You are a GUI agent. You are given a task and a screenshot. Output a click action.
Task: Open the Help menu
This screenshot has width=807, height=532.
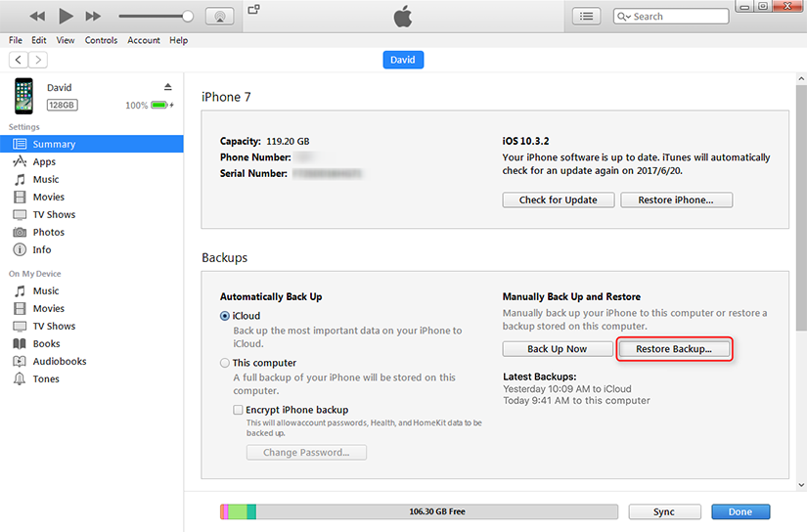[x=179, y=40]
